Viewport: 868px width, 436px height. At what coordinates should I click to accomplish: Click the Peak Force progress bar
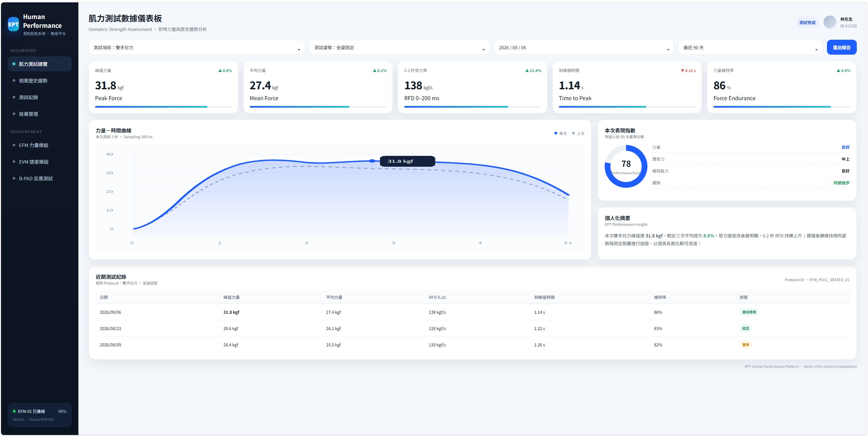tap(163, 107)
